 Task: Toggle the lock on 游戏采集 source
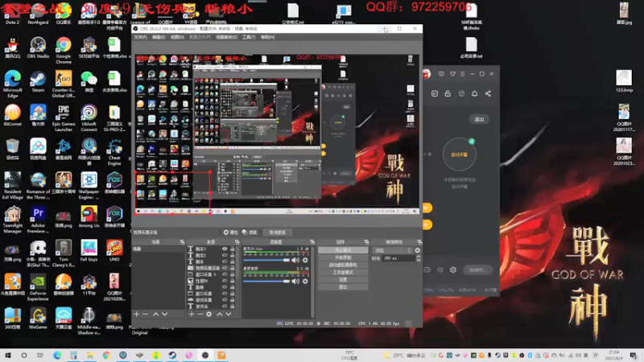click(233, 299)
